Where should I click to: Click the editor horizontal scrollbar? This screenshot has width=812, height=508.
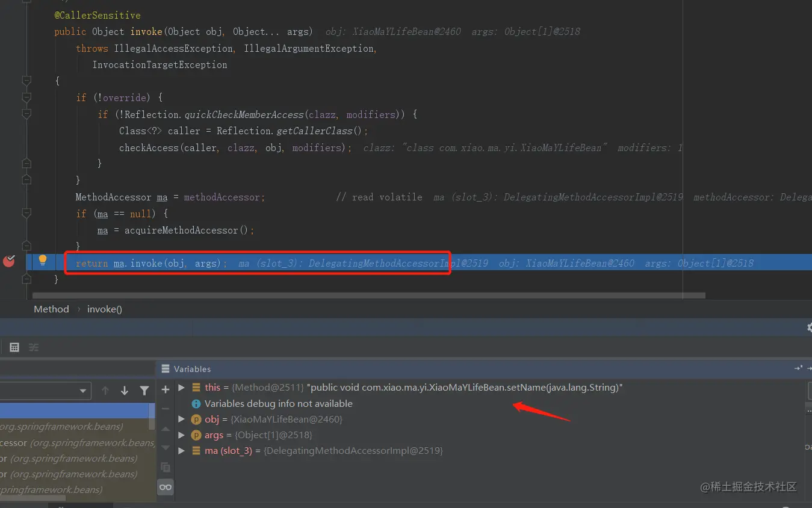coord(368,296)
